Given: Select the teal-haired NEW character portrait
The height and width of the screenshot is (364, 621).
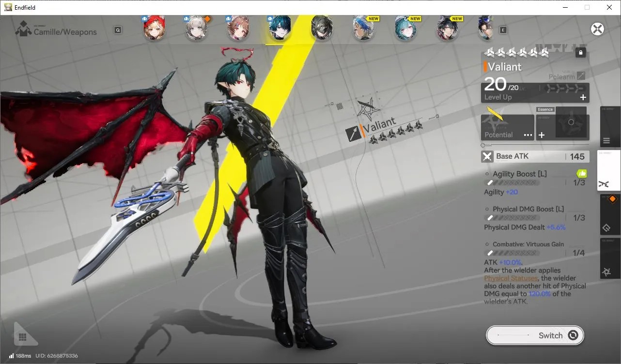Looking at the screenshot, I should 406,28.
